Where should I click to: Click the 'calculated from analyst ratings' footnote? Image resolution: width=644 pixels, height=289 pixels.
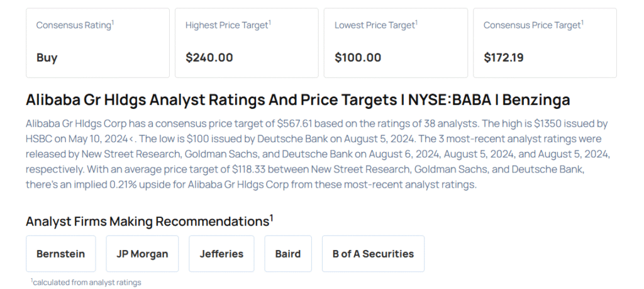pyautogui.click(x=87, y=282)
